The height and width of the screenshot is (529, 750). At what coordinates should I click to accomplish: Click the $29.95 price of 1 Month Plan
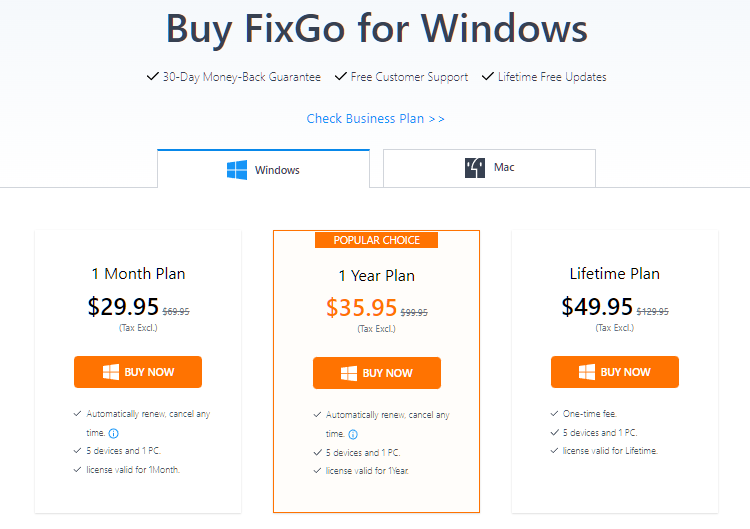[123, 307]
